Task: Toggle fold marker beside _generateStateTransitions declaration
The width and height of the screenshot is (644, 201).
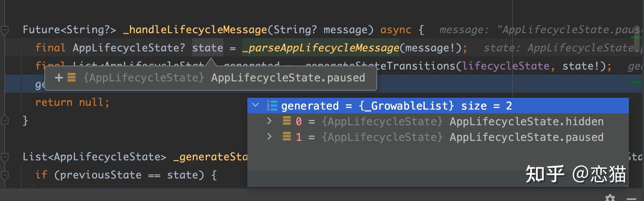Action: (5, 157)
